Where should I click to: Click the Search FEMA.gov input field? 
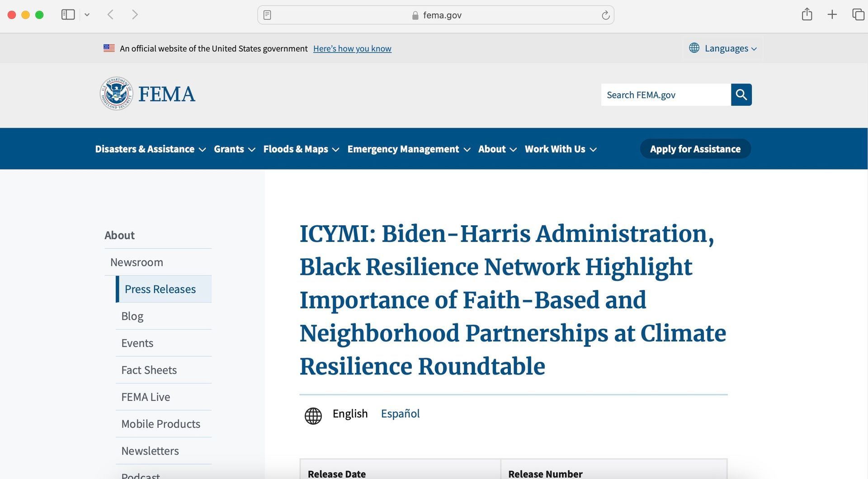tap(665, 95)
